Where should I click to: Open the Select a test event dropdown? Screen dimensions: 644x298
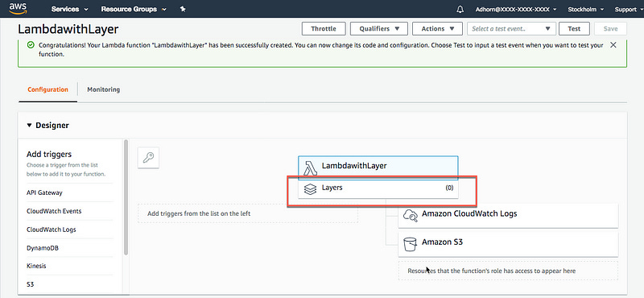point(511,29)
